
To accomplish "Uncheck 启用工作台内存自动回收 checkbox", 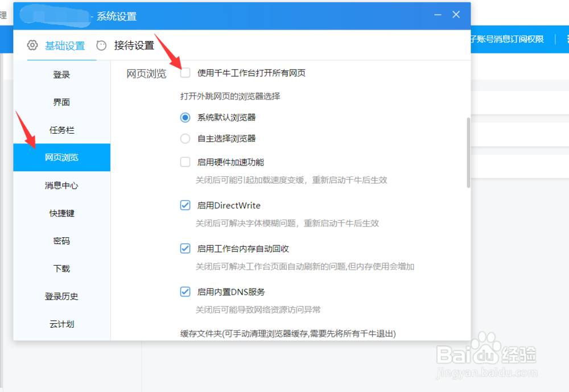I will click(185, 249).
